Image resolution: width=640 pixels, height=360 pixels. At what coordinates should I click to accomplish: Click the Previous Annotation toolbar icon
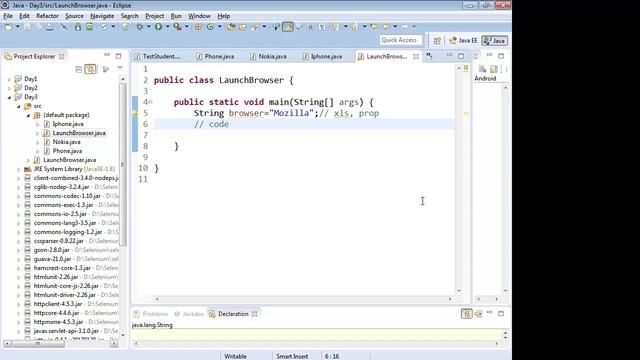coord(354,27)
